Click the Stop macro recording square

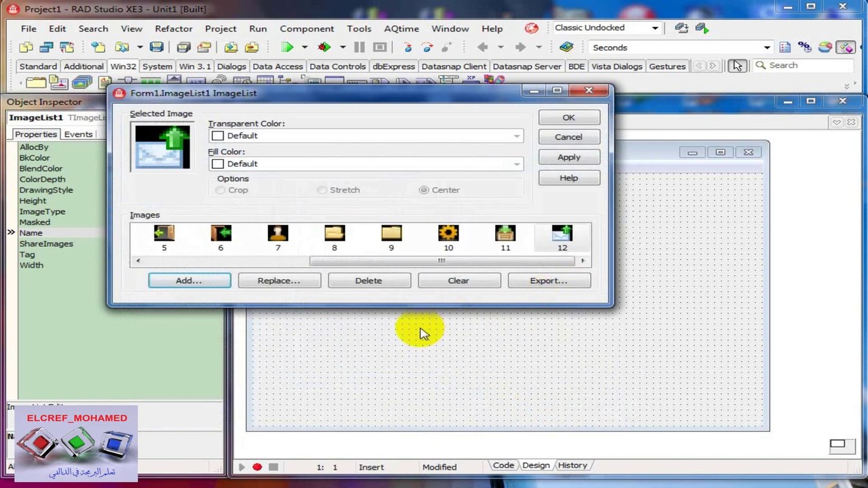273,467
